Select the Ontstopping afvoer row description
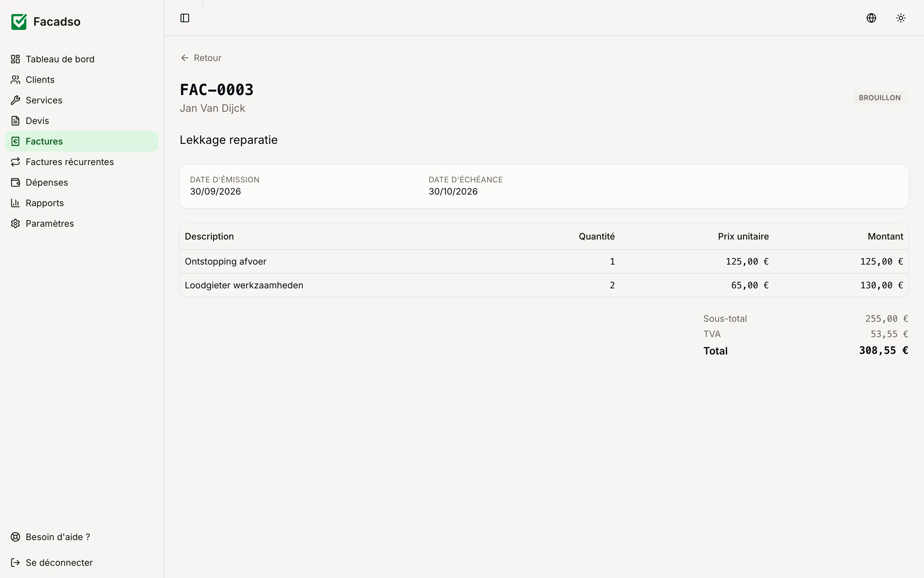 (x=226, y=261)
